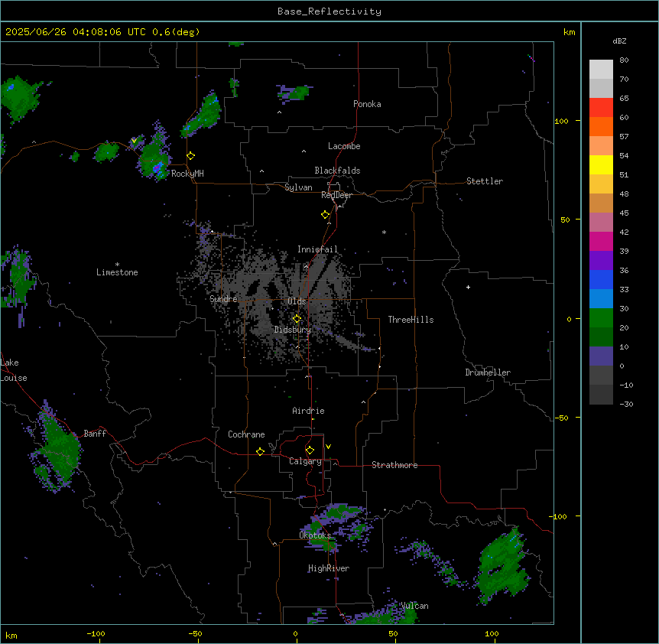
Task: Click the Okotoks label
Action: click(x=315, y=535)
